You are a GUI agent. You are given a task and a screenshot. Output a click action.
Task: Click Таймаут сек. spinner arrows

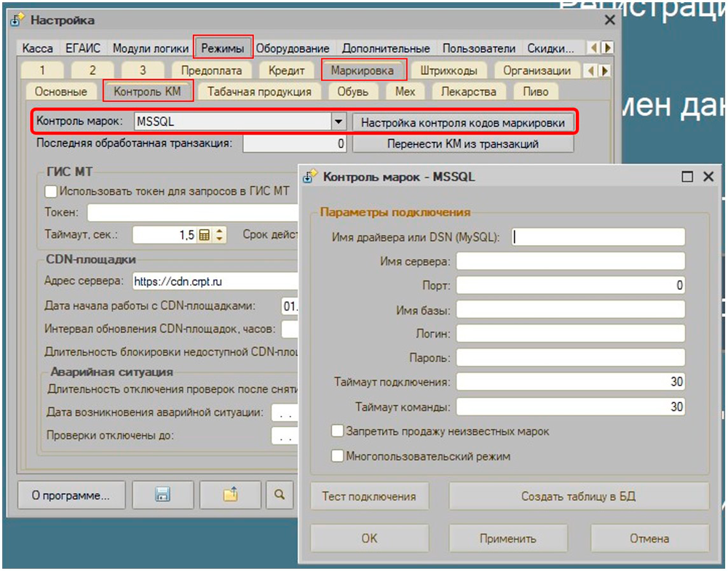(x=220, y=235)
